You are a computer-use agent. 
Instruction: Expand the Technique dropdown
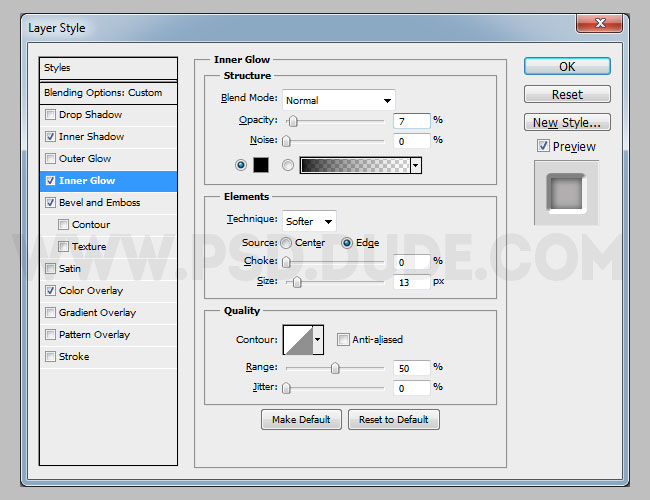[310, 221]
